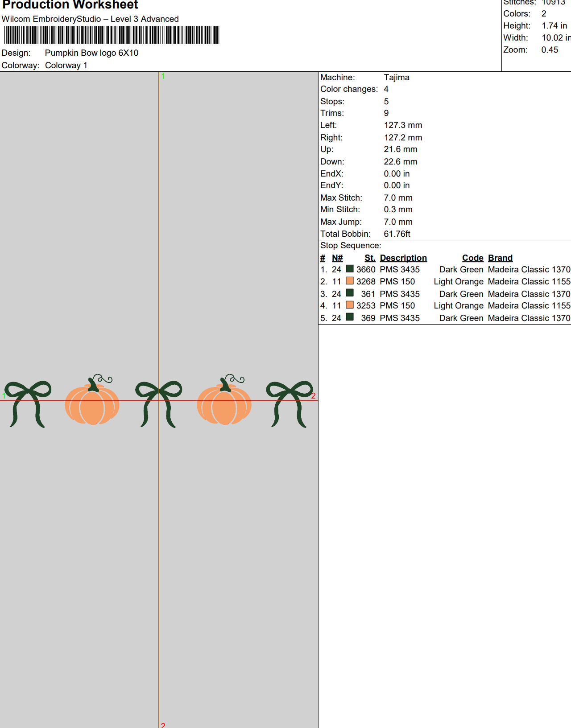Click the dark green swatch in stop row 1
The width and height of the screenshot is (571, 728).
click(350, 269)
